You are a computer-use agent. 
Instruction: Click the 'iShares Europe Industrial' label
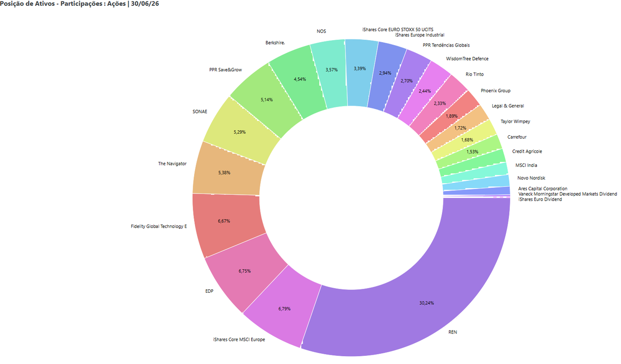420,35
